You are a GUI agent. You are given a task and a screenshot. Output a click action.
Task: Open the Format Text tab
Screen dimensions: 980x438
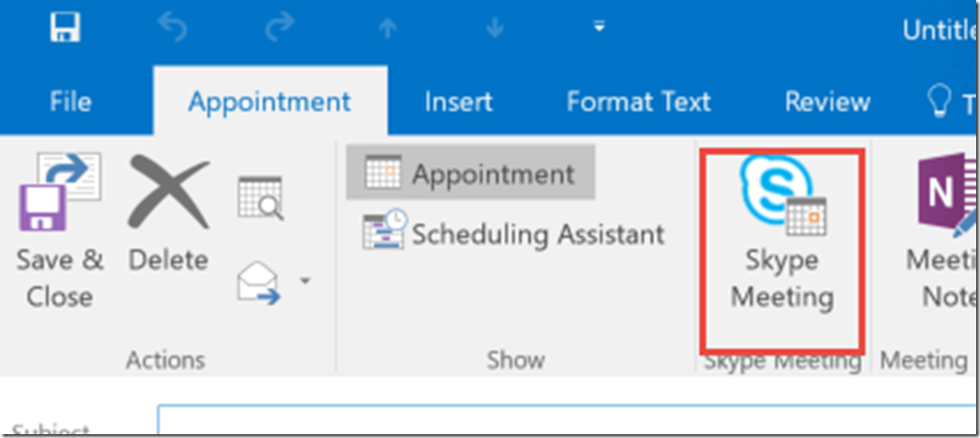638,101
